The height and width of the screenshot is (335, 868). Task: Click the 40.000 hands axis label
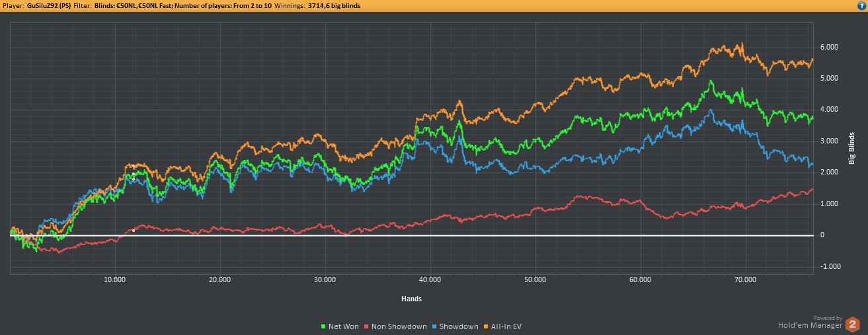click(x=430, y=280)
